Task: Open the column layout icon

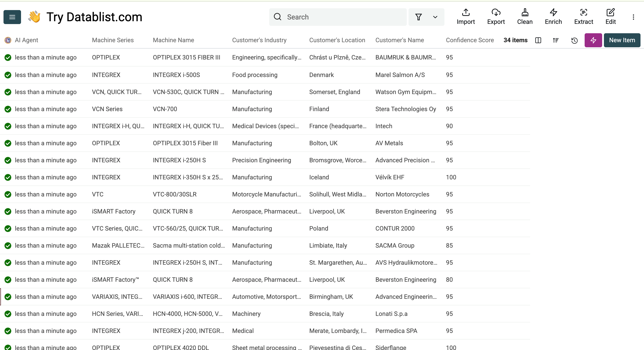Action: [x=538, y=40]
